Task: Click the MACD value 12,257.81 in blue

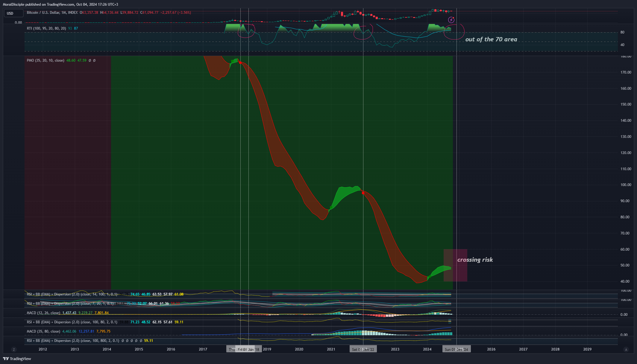Action: pyautogui.click(x=86, y=331)
